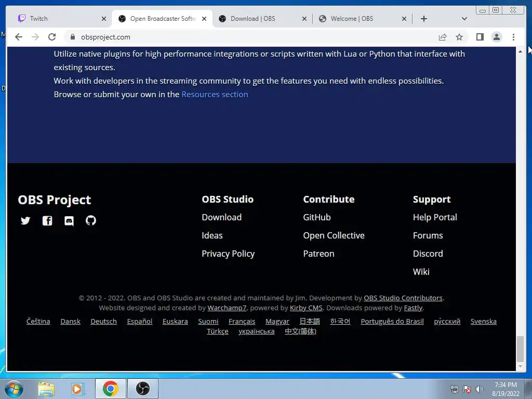Switch site language to Türkçe
532x399 pixels.
tap(218, 331)
